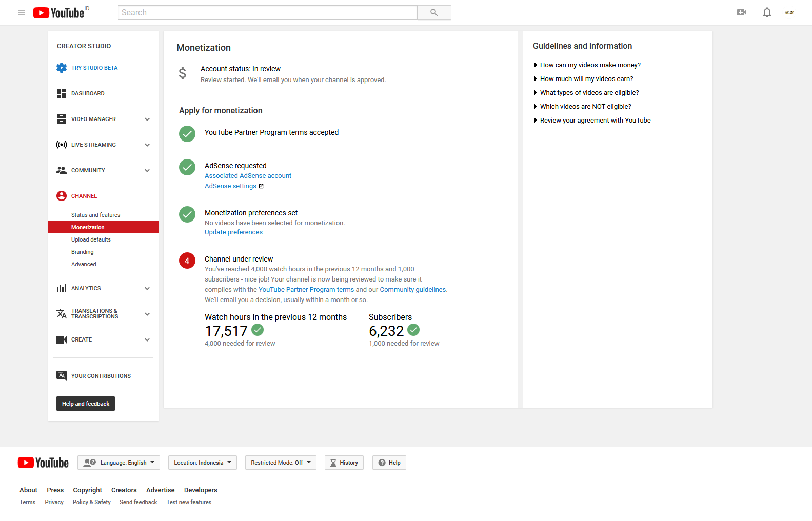The image size is (812, 521).
Task: Expand 'Review your agreement with YouTube'
Action: [x=592, y=121]
